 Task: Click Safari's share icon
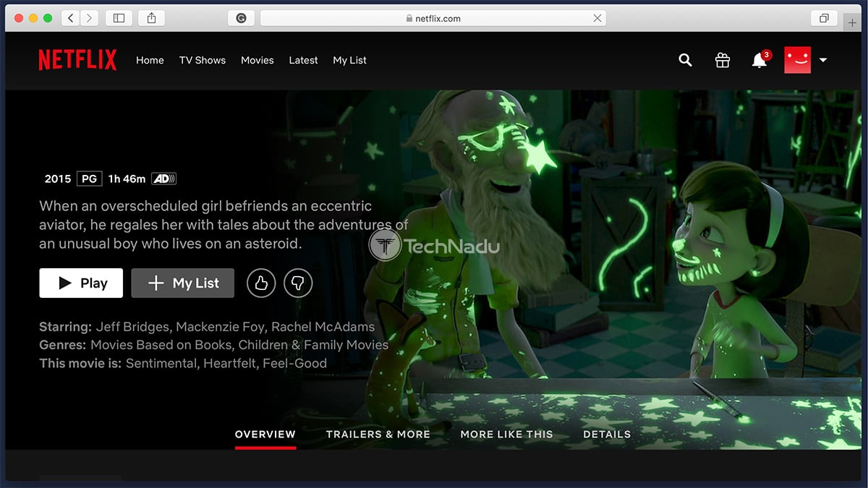(x=151, y=18)
